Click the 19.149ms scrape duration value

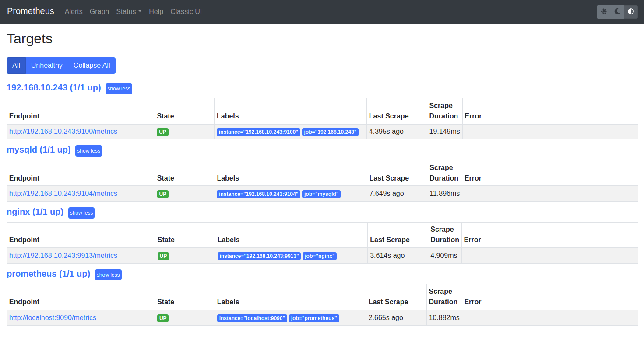coord(444,131)
